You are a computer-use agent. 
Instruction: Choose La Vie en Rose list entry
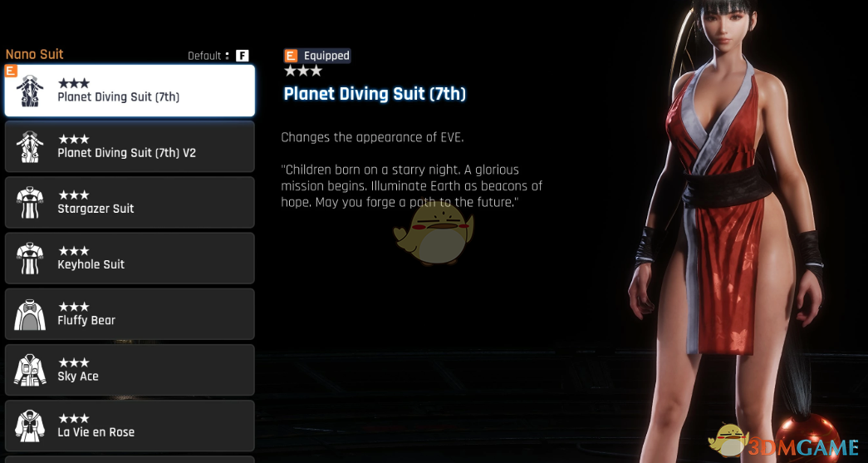tap(130, 426)
